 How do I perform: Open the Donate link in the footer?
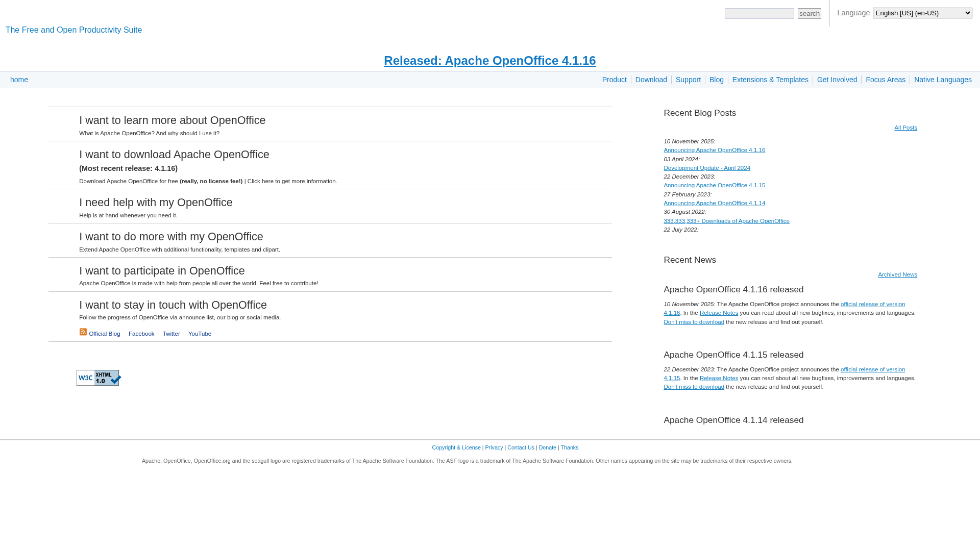click(547, 447)
